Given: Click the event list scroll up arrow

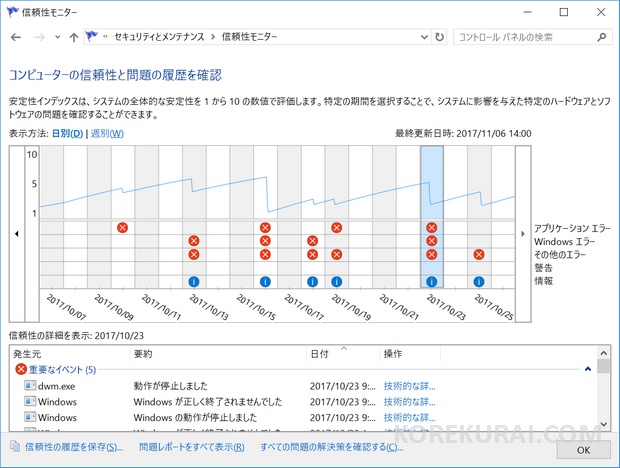Looking at the screenshot, I should (603, 353).
